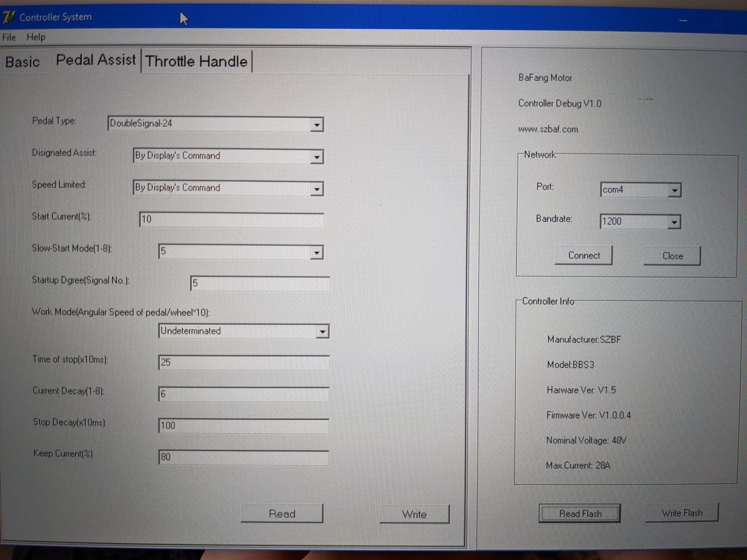Image resolution: width=747 pixels, height=560 pixels.
Task: Switch to the Basic tab
Action: tap(22, 62)
